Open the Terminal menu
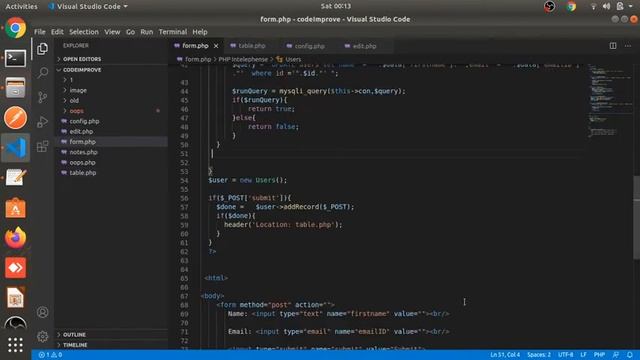 point(173,32)
